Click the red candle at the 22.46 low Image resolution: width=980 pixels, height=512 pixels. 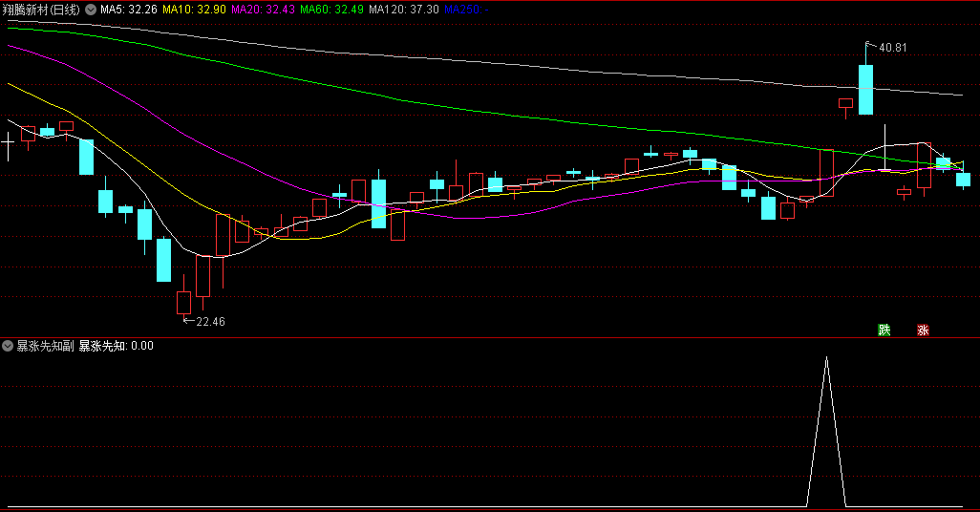click(183, 303)
